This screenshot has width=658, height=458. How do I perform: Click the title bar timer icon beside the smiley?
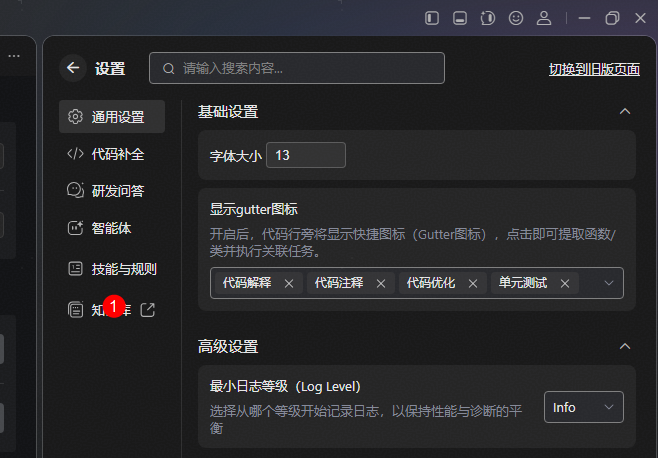[x=488, y=18]
